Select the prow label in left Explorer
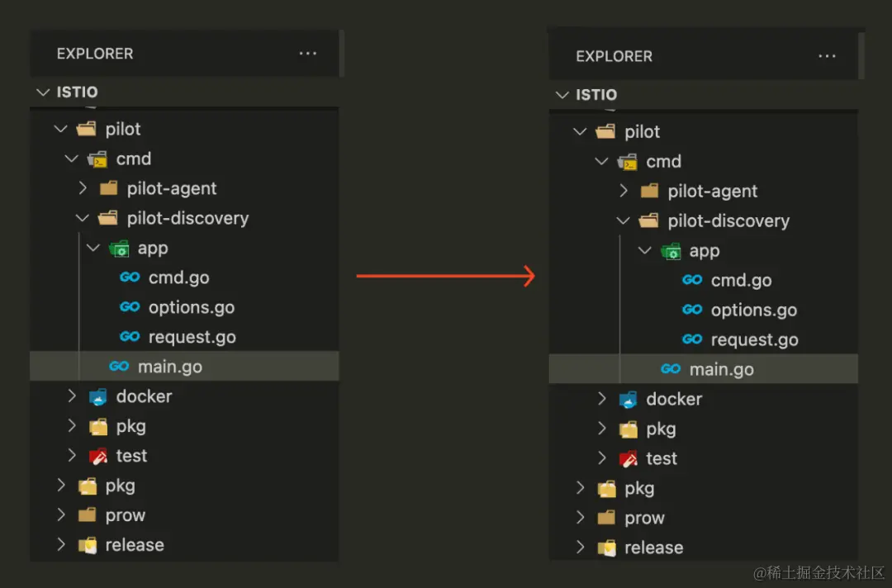Screen dimensions: 892x588 (x=126, y=516)
